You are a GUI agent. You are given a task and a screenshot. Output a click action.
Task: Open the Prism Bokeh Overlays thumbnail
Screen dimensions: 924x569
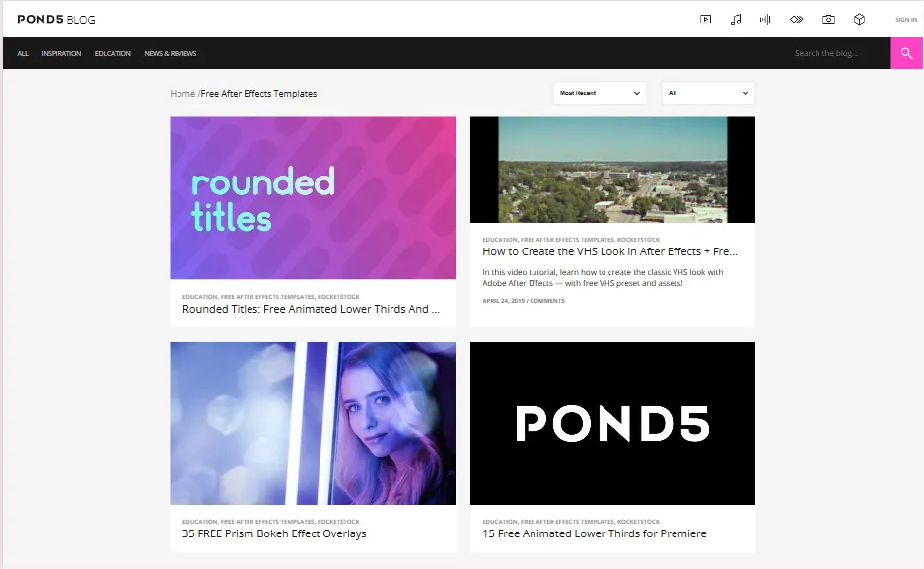coord(313,423)
